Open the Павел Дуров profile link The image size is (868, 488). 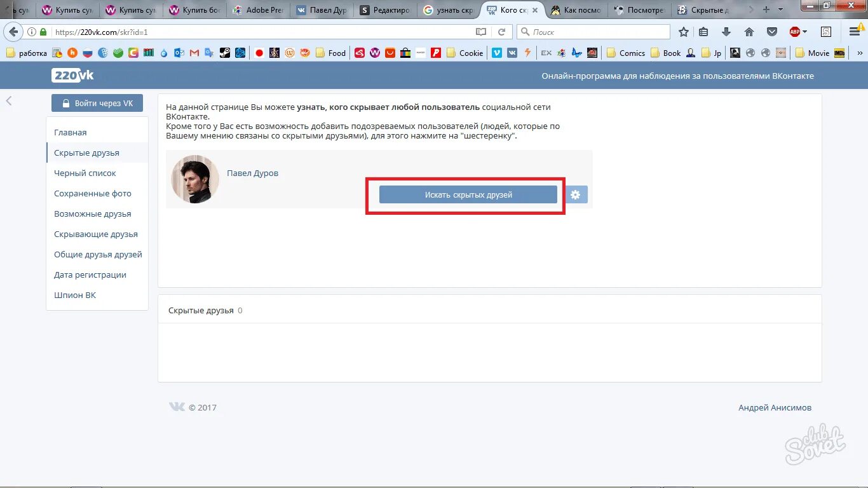pyautogui.click(x=252, y=173)
